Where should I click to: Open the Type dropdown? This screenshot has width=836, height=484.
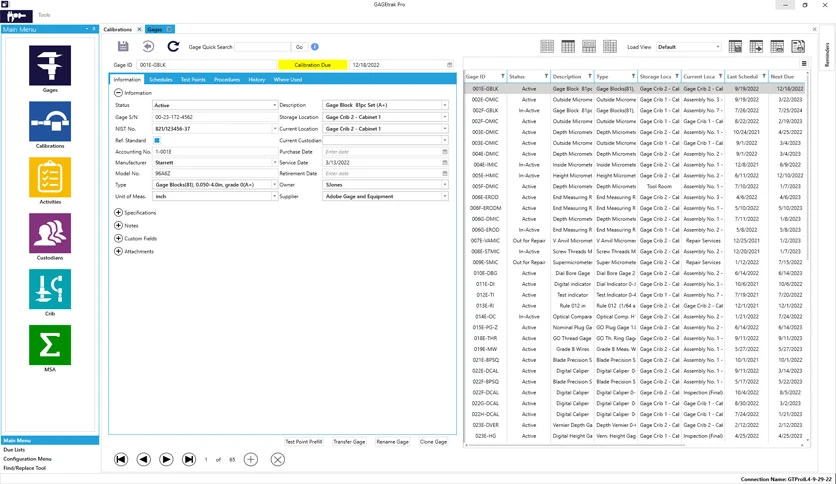tap(275, 185)
